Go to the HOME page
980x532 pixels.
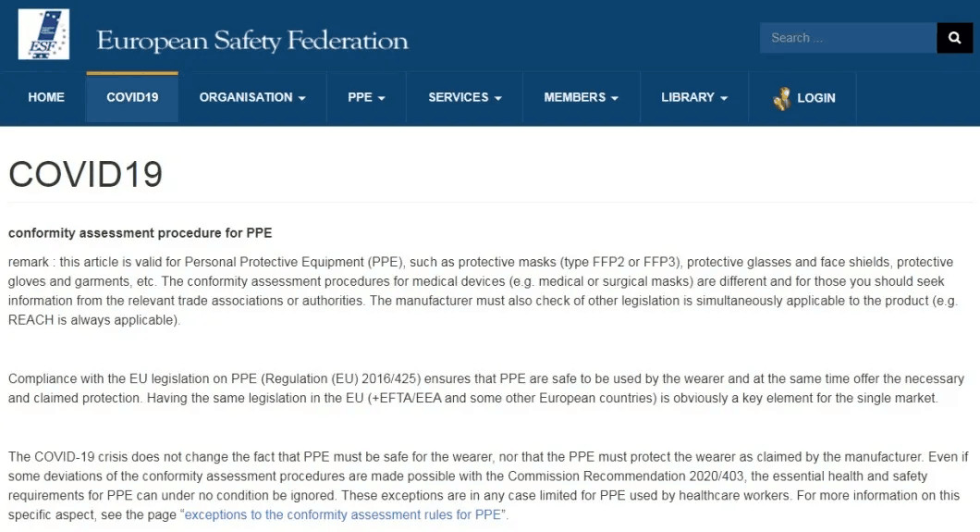[x=46, y=97]
